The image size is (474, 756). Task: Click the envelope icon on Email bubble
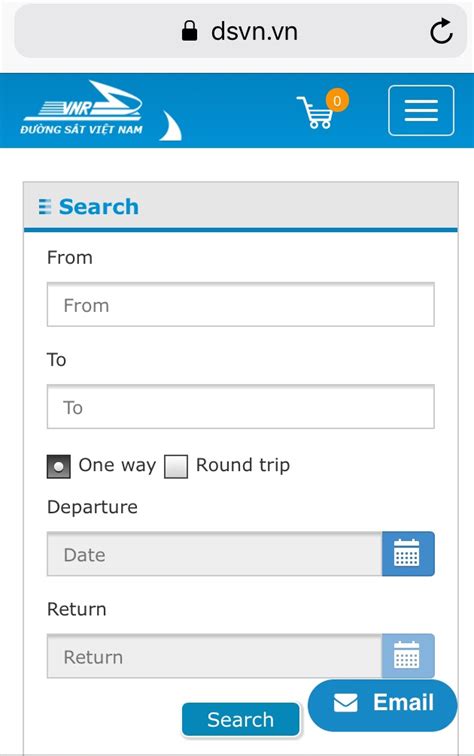click(346, 702)
